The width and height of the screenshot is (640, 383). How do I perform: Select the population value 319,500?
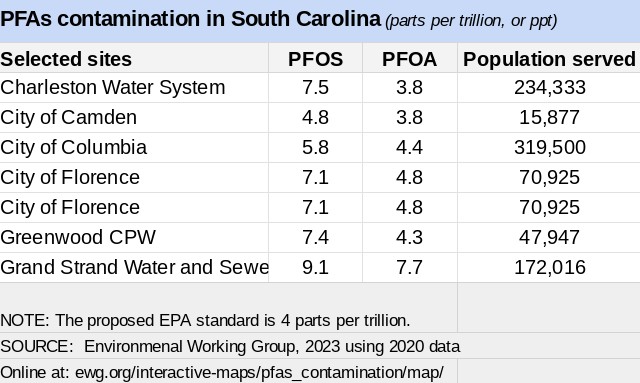(549, 147)
